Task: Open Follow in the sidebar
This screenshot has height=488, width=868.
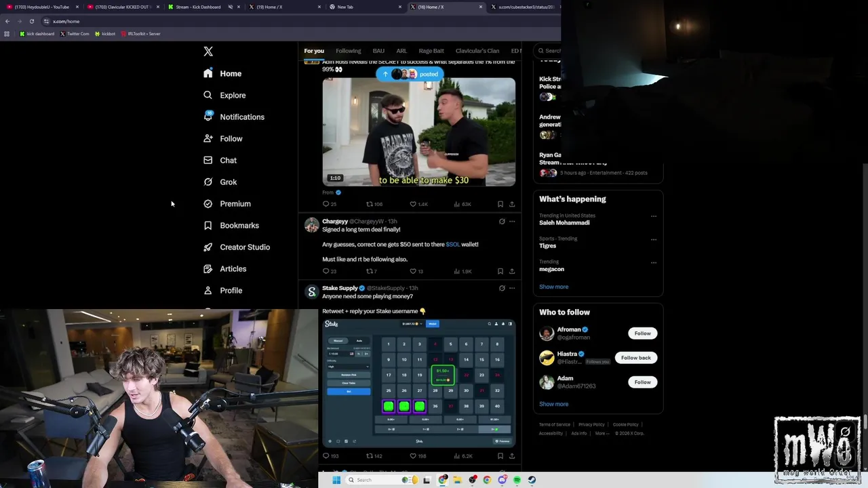Action: 222,138
